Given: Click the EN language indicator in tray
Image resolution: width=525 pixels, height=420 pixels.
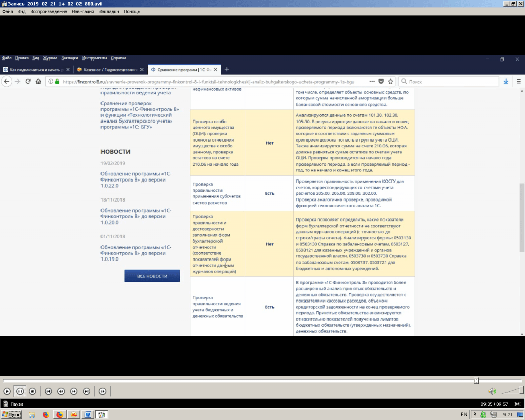Looking at the screenshot, I should (x=464, y=414).
